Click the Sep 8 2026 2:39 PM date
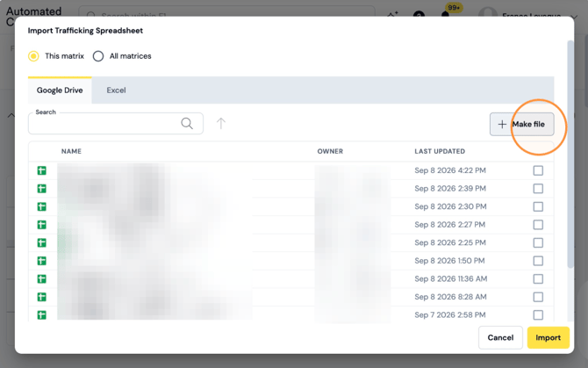Viewport: 588px width, 368px height. pyautogui.click(x=450, y=189)
